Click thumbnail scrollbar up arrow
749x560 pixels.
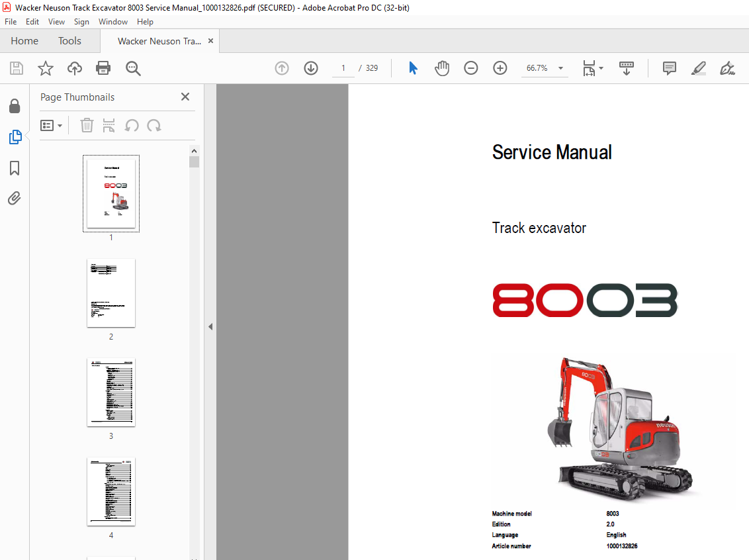tap(194, 150)
